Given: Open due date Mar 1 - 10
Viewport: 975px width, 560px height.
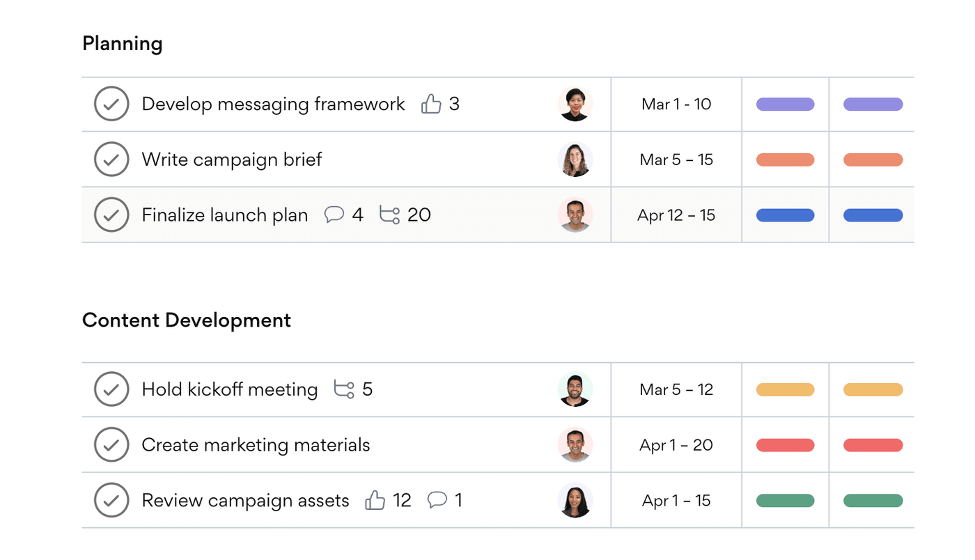Looking at the screenshot, I should 676,104.
